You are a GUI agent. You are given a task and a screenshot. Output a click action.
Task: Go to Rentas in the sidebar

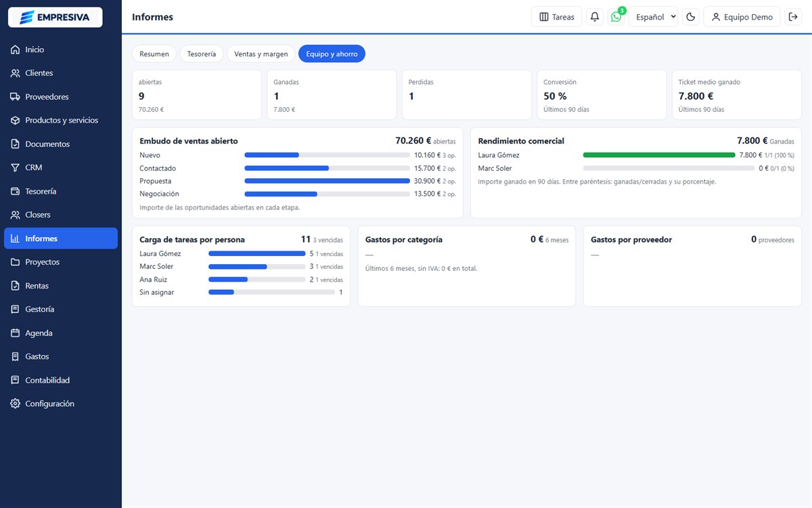61,286
